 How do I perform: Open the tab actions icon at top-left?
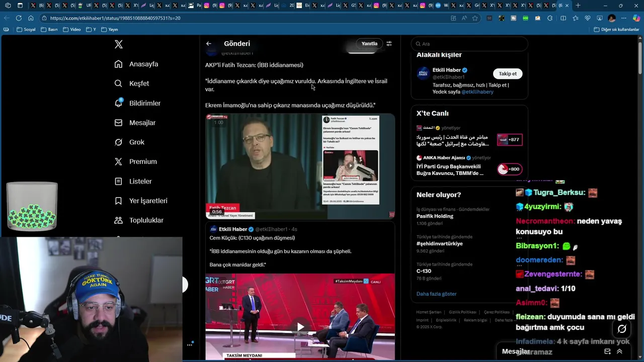point(20,6)
